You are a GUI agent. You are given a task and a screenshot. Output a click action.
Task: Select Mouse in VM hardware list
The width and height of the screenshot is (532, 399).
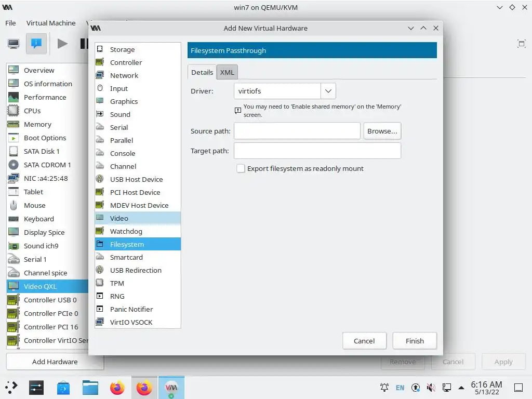pos(47,205)
